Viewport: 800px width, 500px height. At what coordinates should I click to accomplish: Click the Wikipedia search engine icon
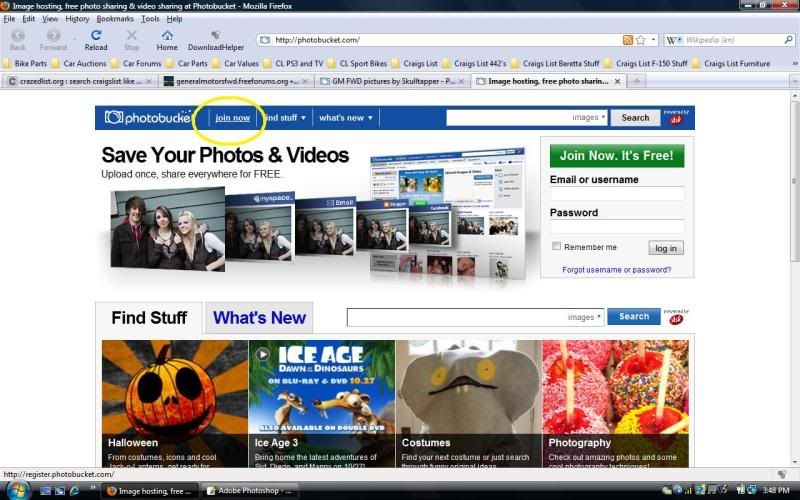pyautogui.click(x=672, y=40)
